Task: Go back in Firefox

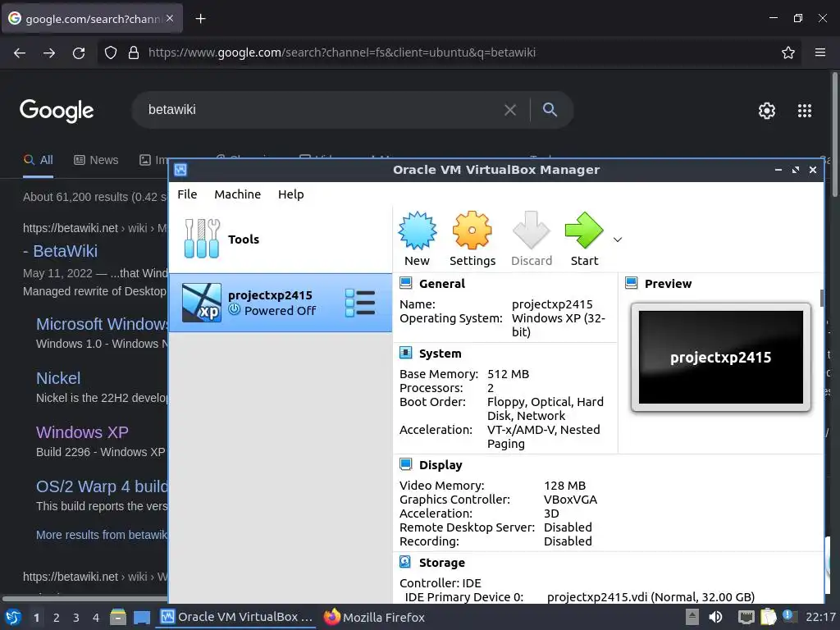Action: (20, 52)
